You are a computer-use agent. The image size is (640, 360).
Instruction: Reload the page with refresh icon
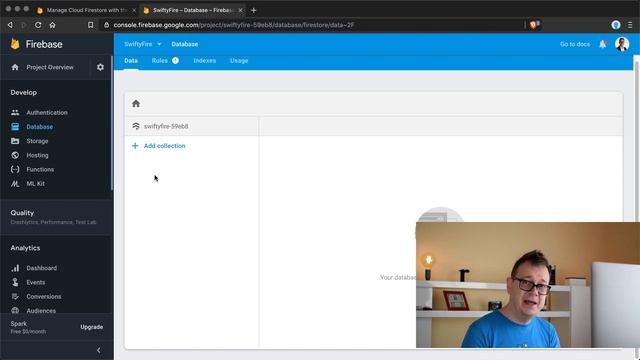click(38, 25)
